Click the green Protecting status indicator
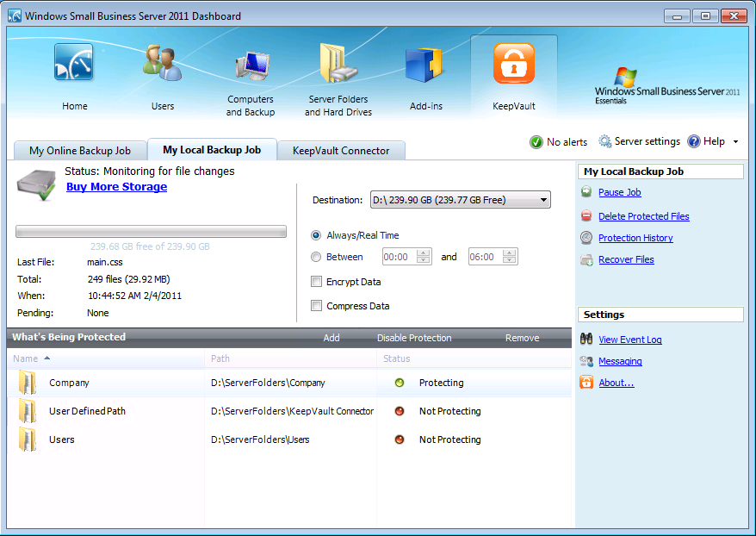Screen dimensions: 756x536 coord(400,383)
